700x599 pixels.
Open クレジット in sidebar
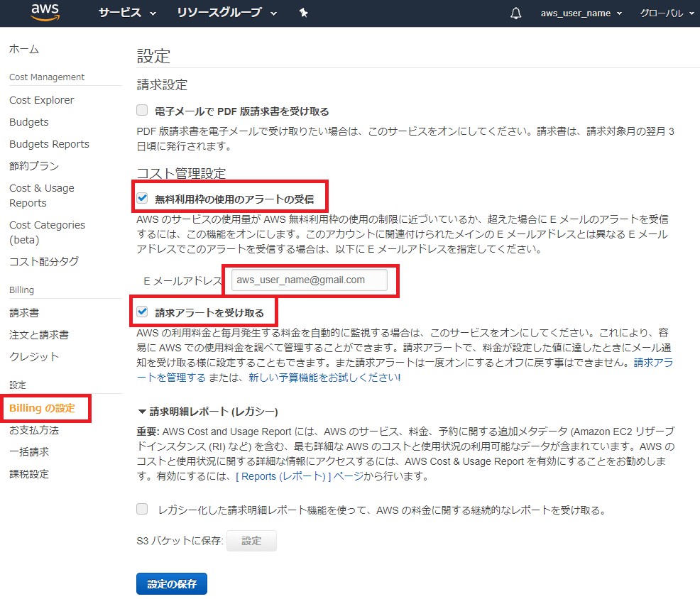click(x=34, y=357)
